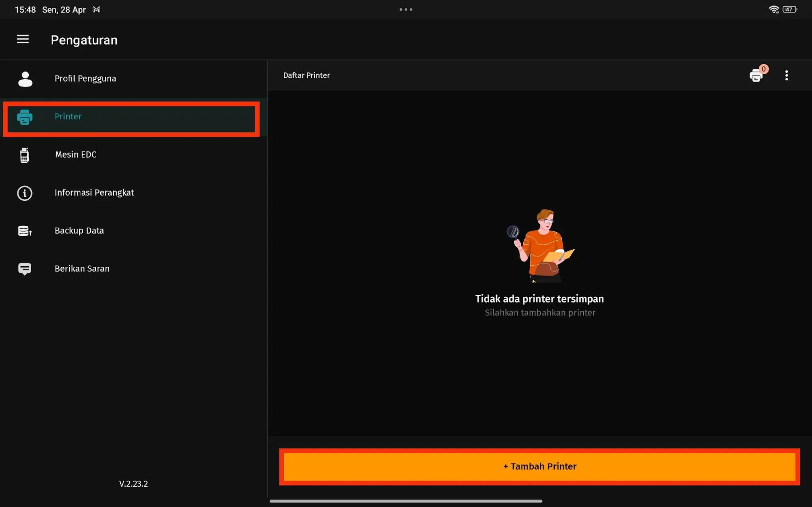Open the printer queue icon with badge

(x=756, y=75)
